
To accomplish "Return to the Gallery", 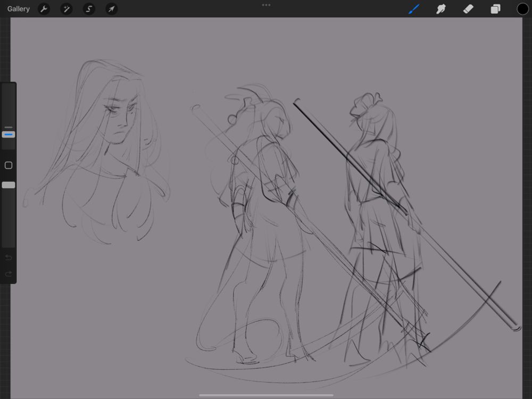I will click(18, 9).
